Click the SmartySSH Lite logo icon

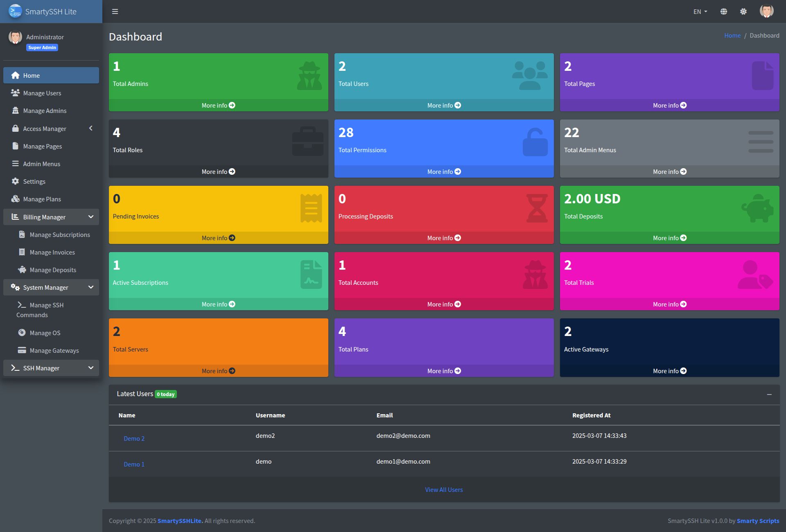[15, 11]
